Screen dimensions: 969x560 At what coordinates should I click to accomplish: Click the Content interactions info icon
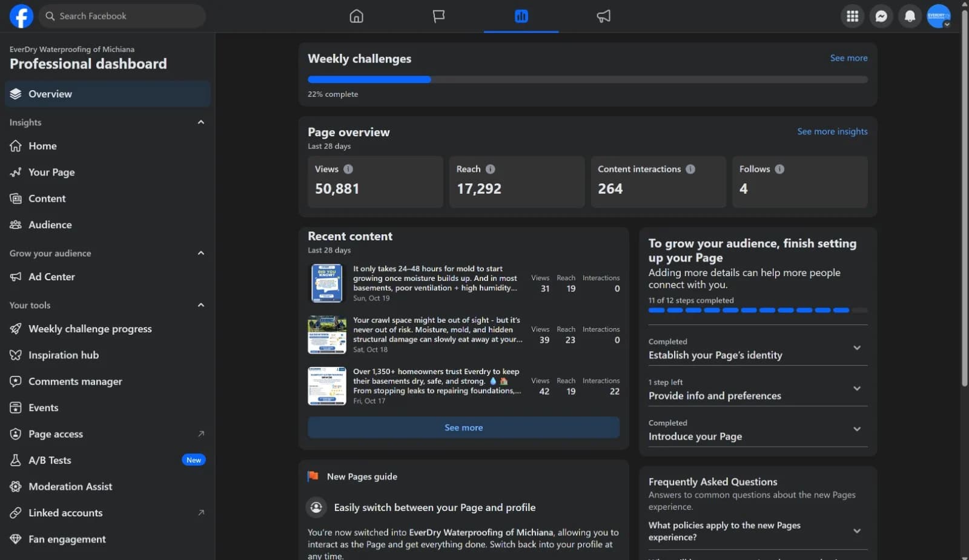coord(690,169)
